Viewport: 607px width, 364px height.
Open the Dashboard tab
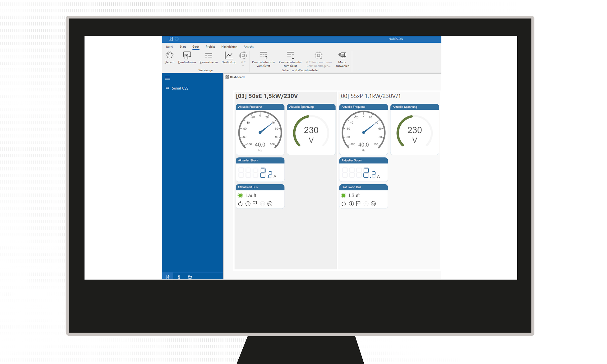[235, 77]
